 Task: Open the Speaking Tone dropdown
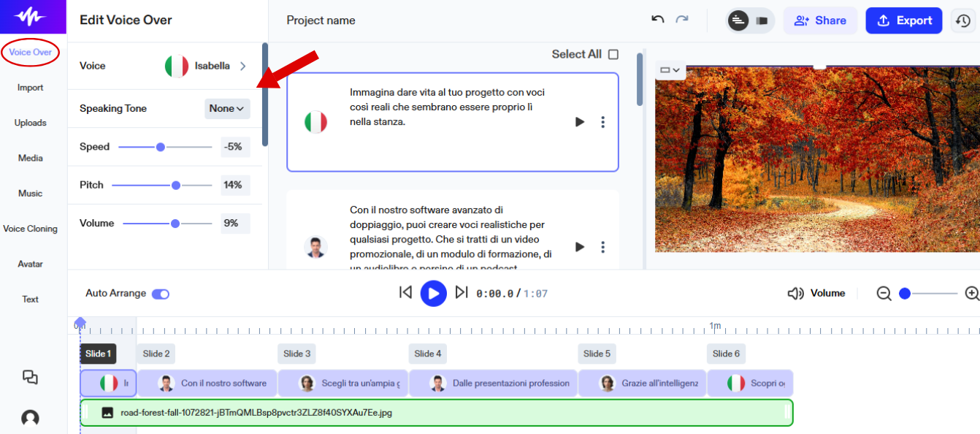[227, 108]
